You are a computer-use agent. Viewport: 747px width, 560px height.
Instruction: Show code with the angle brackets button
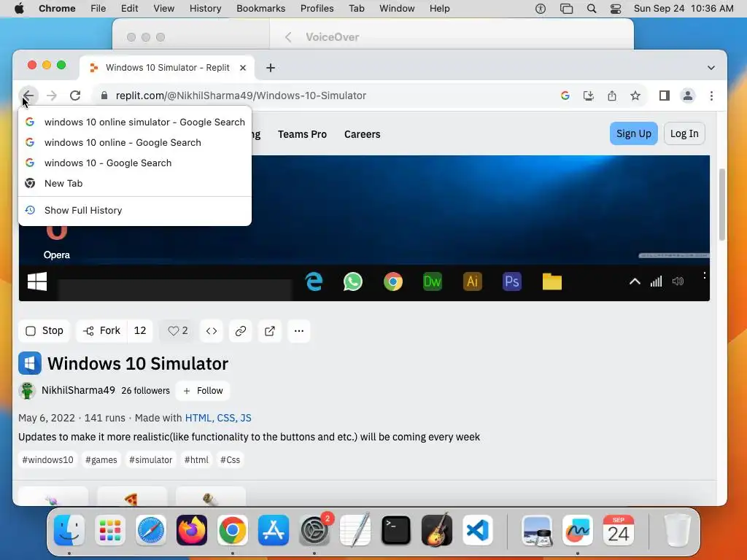tap(212, 331)
